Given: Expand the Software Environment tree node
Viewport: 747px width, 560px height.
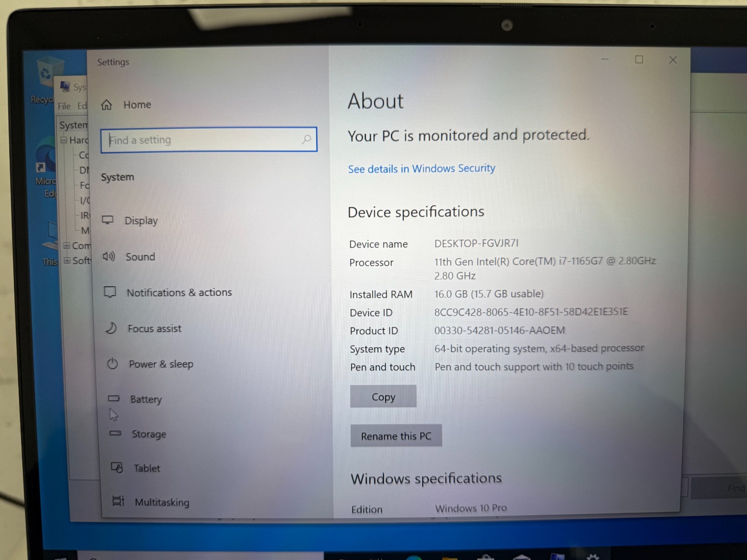Looking at the screenshot, I should point(67,260).
